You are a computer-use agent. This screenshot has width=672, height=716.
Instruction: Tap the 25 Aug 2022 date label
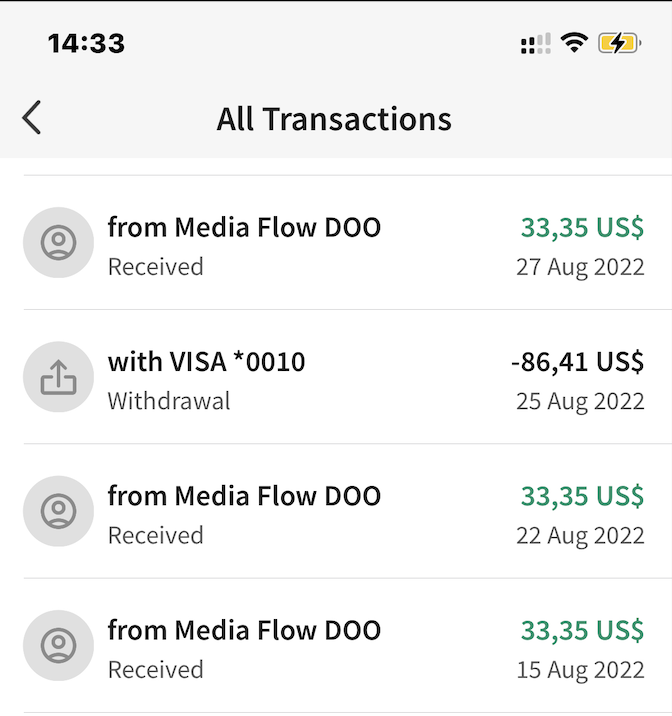point(580,402)
